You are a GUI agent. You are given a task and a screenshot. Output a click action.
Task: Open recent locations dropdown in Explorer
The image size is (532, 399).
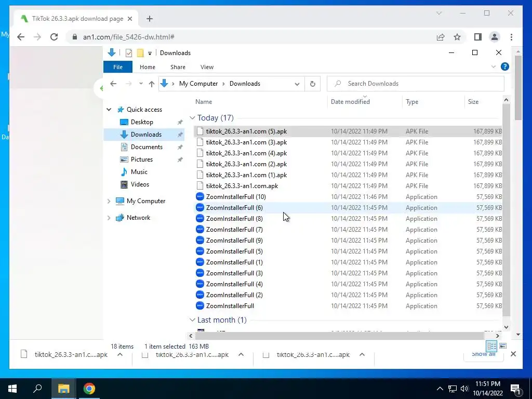tap(141, 84)
